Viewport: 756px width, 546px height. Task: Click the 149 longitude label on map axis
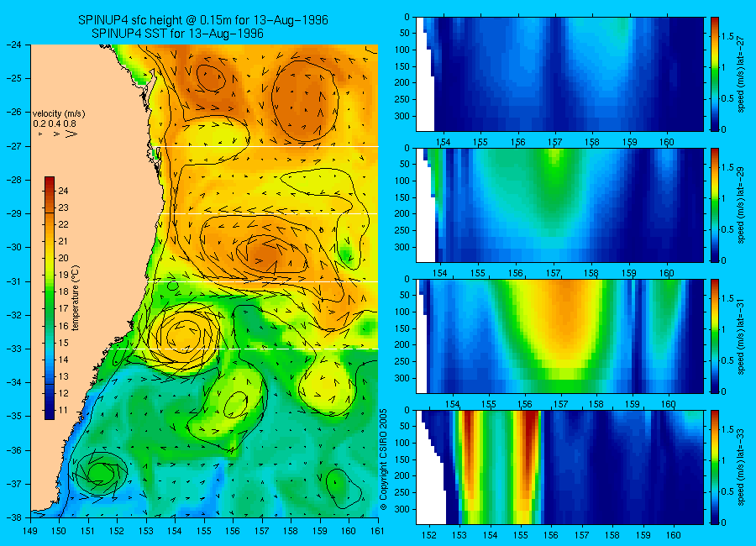click(x=30, y=531)
